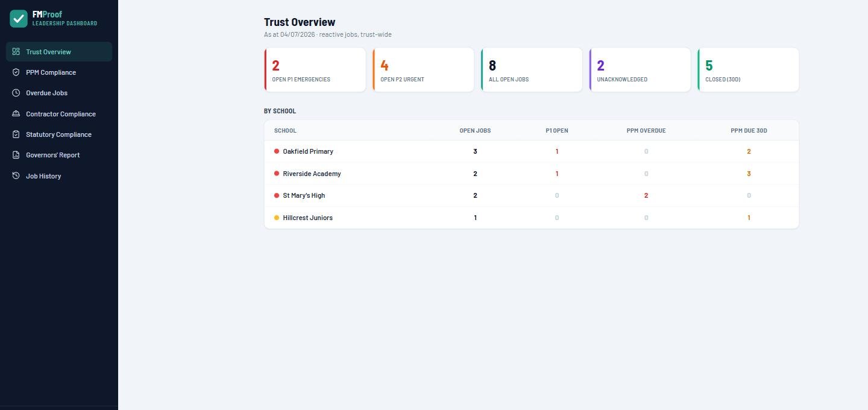The width and height of the screenshot is (868, 410).
Task: Open the Overdue Jobs section
Action: point(59,93)
